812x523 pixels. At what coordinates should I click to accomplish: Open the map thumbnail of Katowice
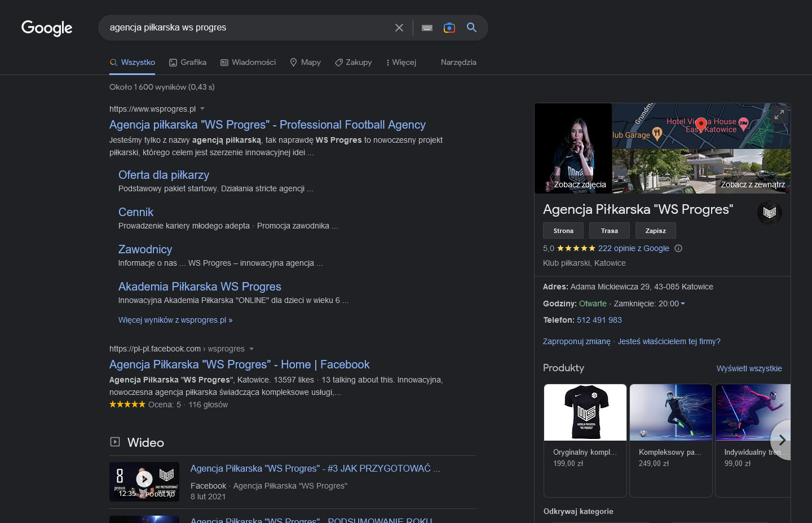[x=701, y=126]
